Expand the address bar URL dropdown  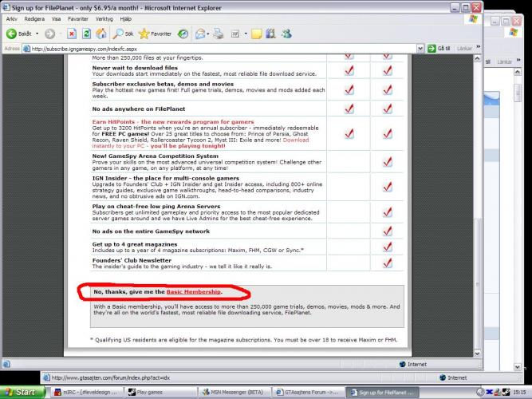[x=422, y=49]
